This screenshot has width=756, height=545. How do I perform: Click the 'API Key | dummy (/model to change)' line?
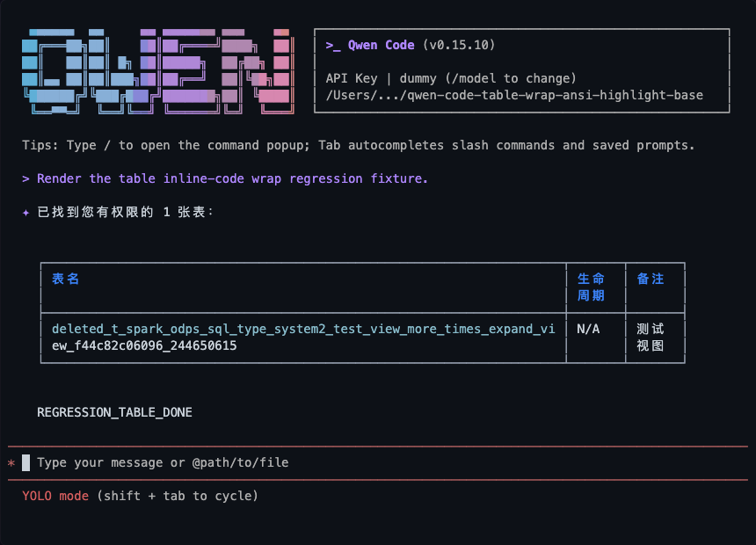[451, 78]
